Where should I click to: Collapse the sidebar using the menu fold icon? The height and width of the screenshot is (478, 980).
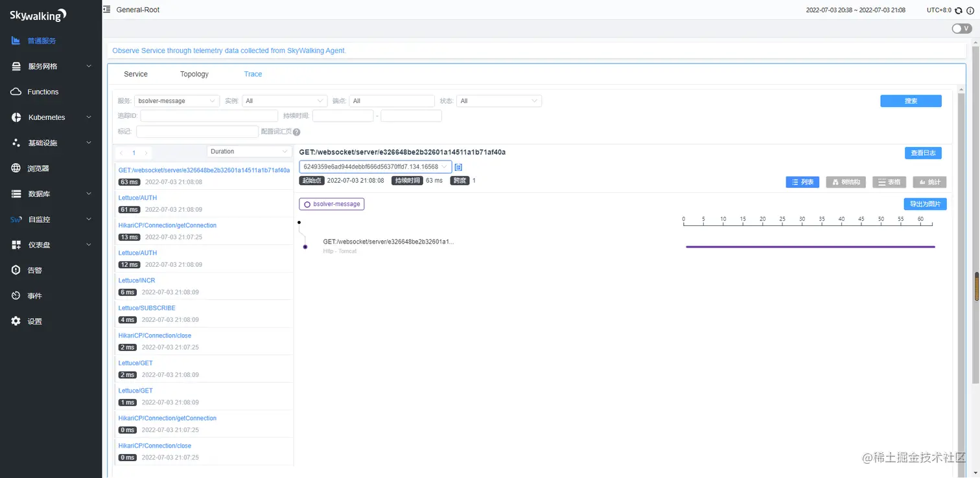coord(107,10)
